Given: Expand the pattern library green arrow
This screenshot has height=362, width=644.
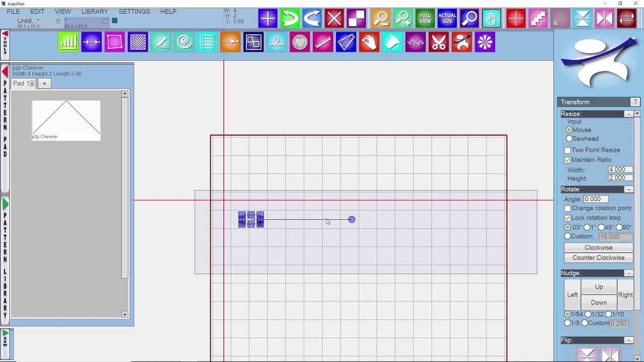Looking at the screenshot, I should point(5,204).
